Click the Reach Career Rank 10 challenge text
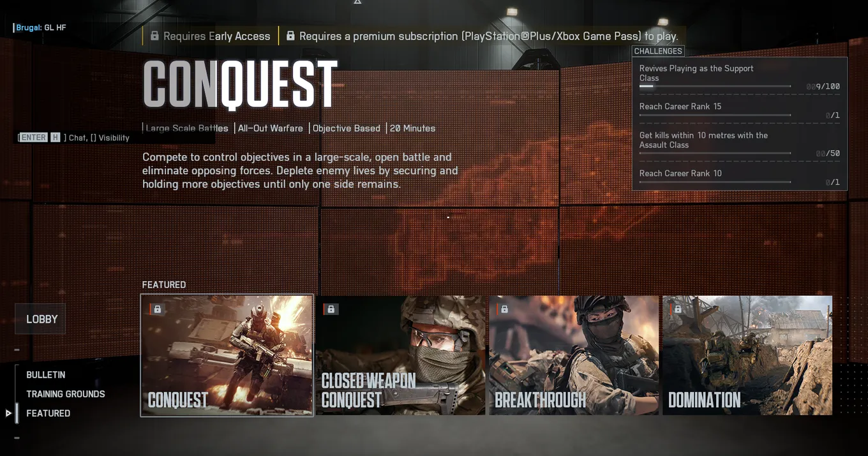Image resolution: width=868 pixels, height=456 pixels. (680, 173)
